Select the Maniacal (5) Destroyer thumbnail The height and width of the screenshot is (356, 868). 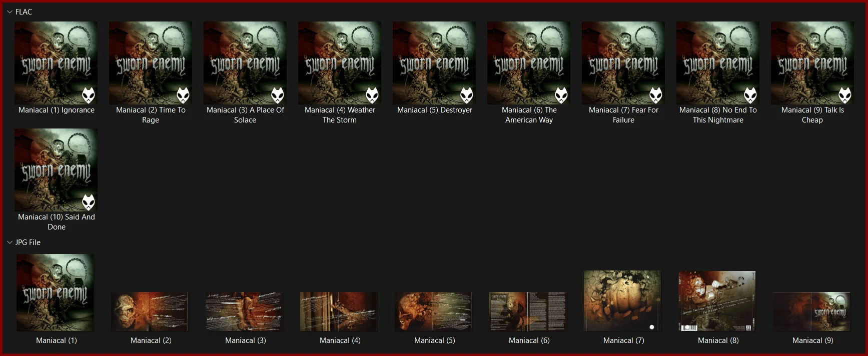click(x=434, y=63)
